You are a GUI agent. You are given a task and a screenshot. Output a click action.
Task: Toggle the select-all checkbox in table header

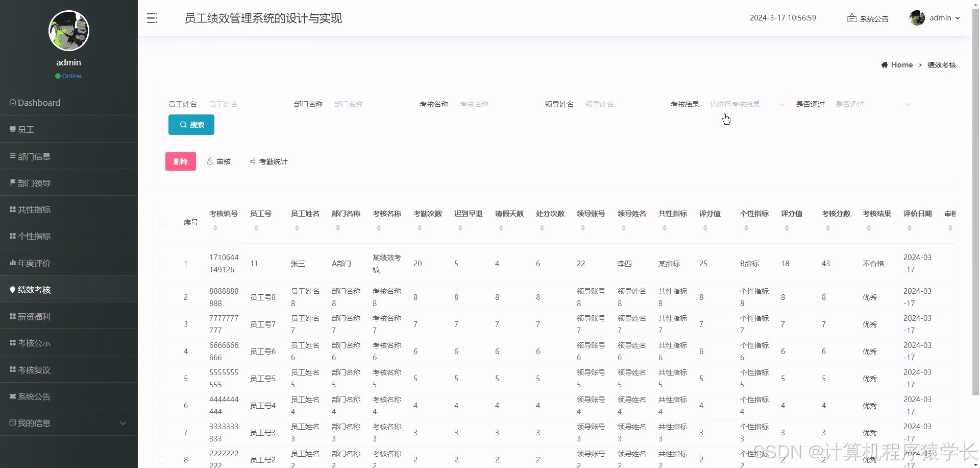pyautogui.click(x=162, y=222)
